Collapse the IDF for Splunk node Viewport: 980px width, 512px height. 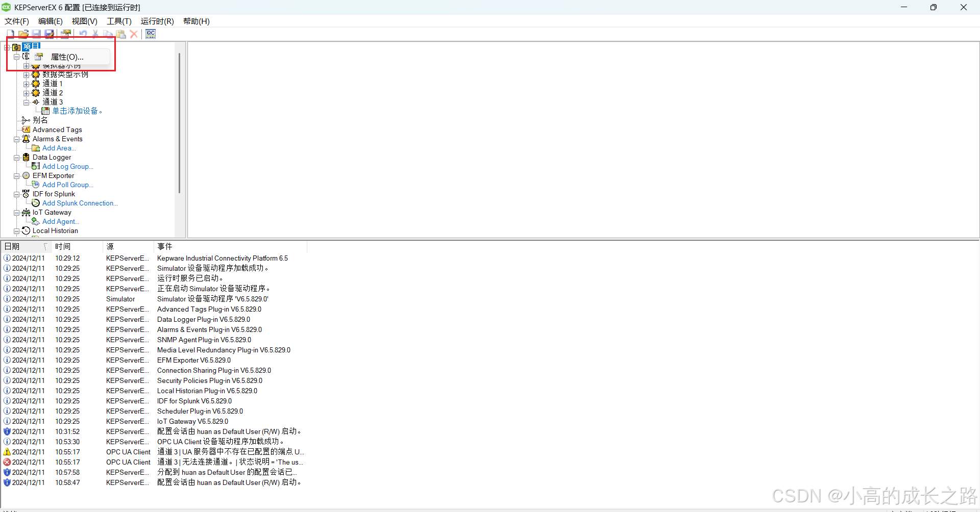(x=16, y=194)
